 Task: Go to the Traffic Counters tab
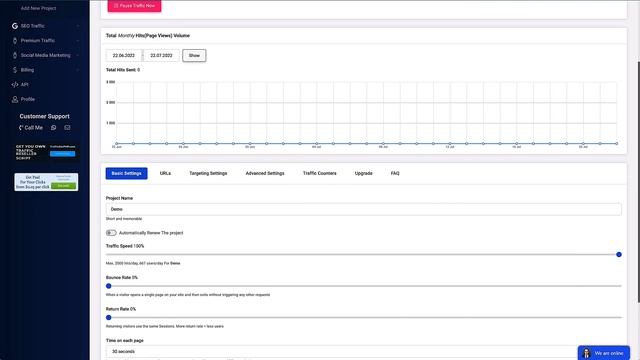(x=320, y=173)
